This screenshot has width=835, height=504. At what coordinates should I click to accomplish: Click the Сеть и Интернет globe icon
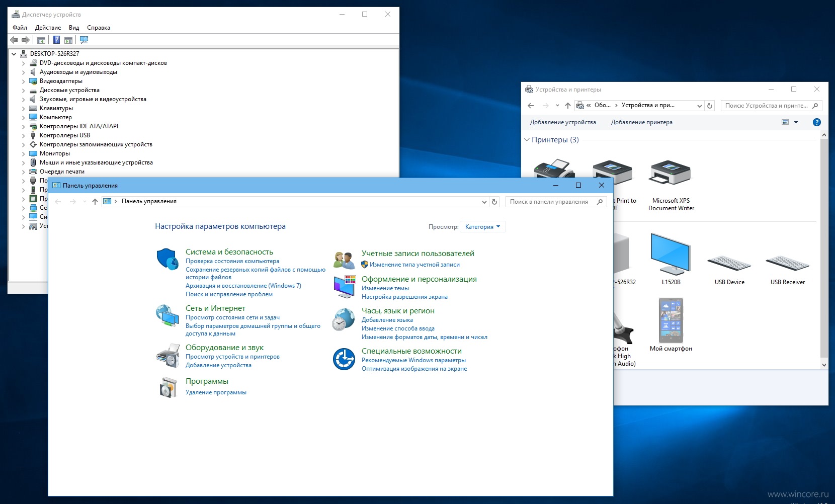168,316
